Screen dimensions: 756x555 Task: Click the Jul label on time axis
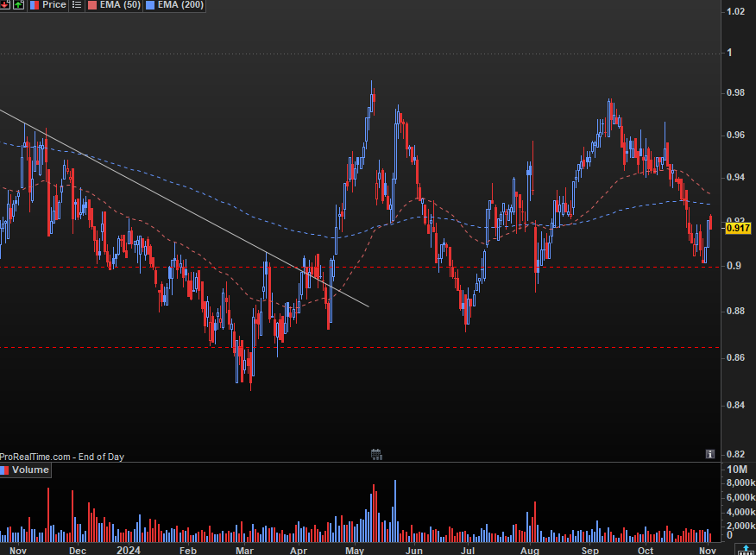[x=468, y=550]
